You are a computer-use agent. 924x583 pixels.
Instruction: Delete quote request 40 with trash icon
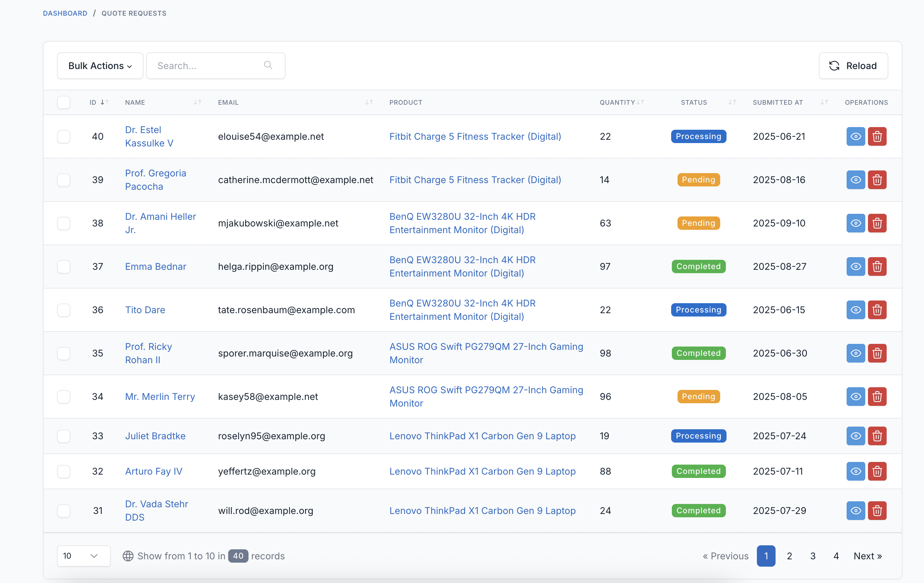coord(877,136)
